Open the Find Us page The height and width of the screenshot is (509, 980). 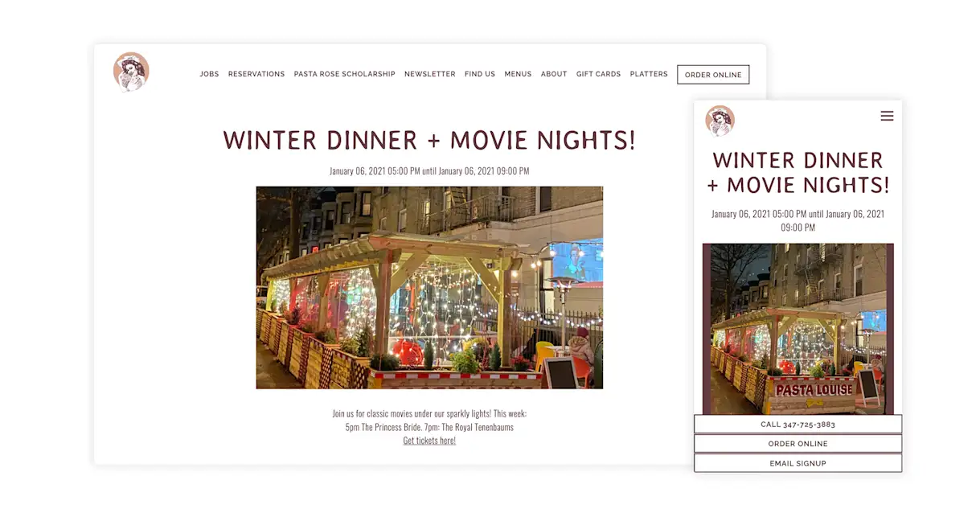pos(480,74)
